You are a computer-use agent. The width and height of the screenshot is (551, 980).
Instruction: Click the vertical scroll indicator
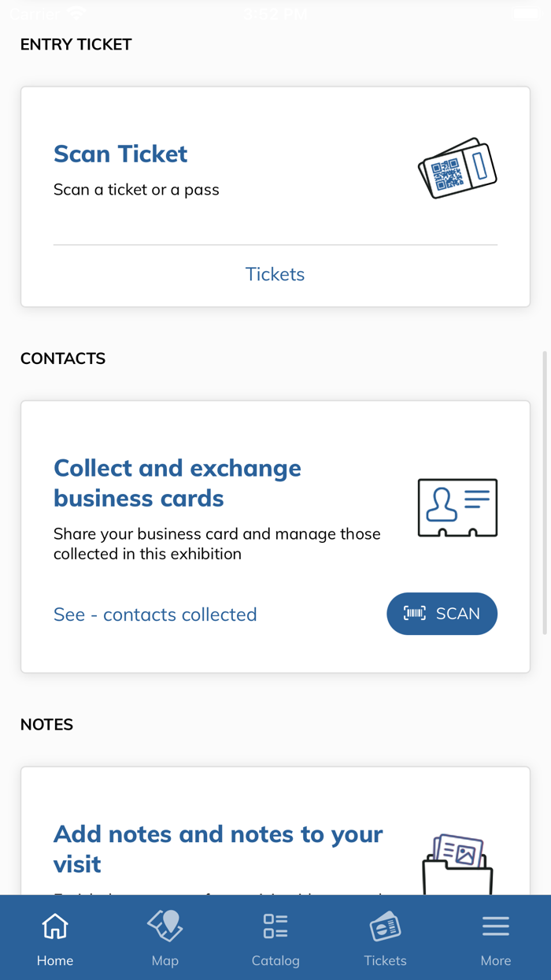pyautogui.click(x=545, y=492)
